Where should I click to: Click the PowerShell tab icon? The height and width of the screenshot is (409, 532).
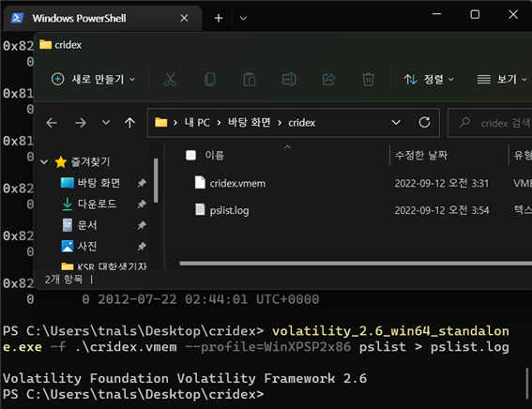click(x=17, y=18)
